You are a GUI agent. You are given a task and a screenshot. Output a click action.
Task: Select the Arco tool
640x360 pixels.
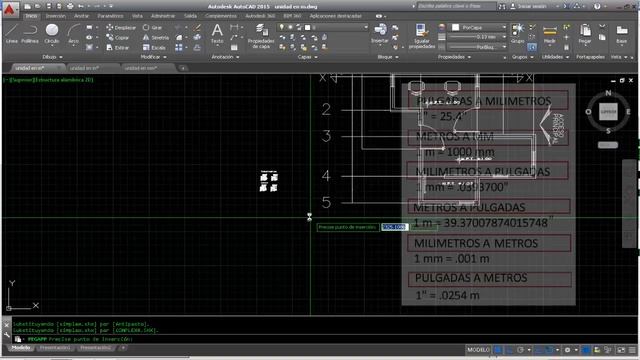pyautogui.click(x=73, y=33)
